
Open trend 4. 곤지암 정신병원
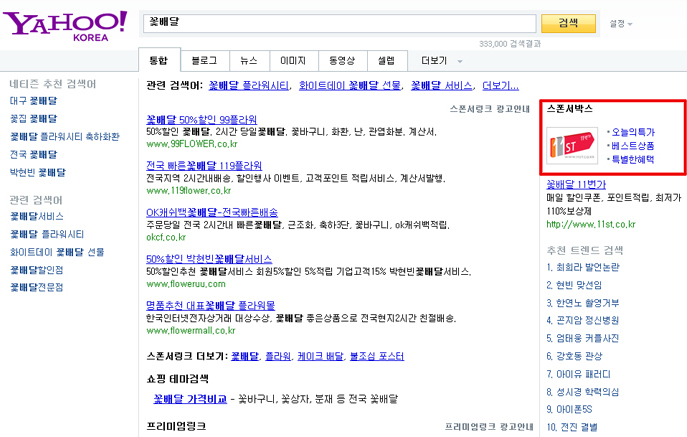pyautogui.click(x=583, y=320)
